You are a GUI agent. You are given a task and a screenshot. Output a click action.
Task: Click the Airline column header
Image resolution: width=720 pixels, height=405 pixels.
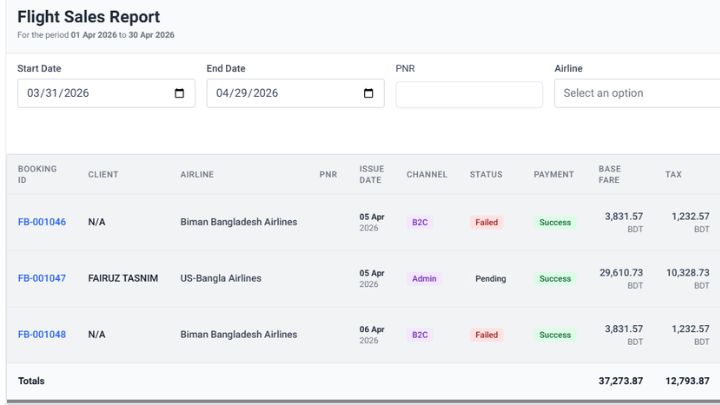197,175
